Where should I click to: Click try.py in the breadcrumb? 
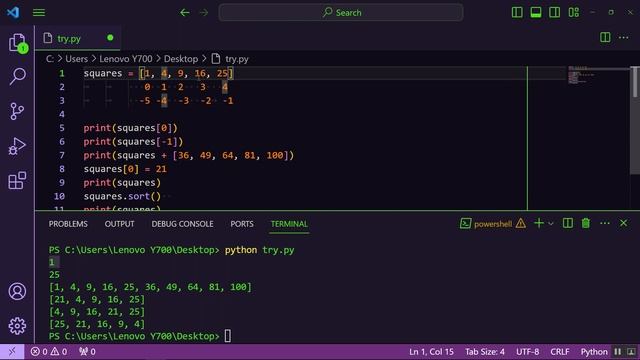(x=237, y=59)
